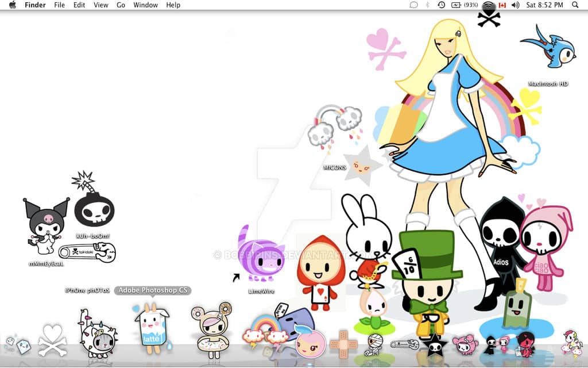Select the KUh-boOm! skull bomb icon
This screenshot has width=588, height=368.
(94, 199)
